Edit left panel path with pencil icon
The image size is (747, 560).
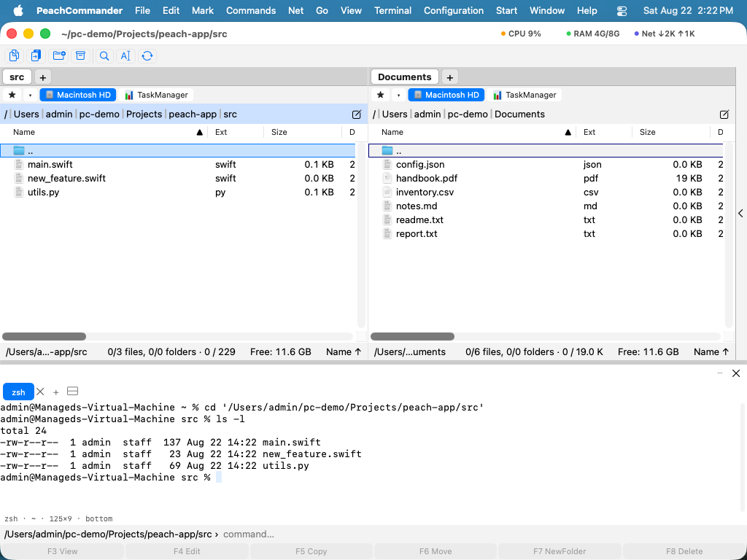click(356, 114)
